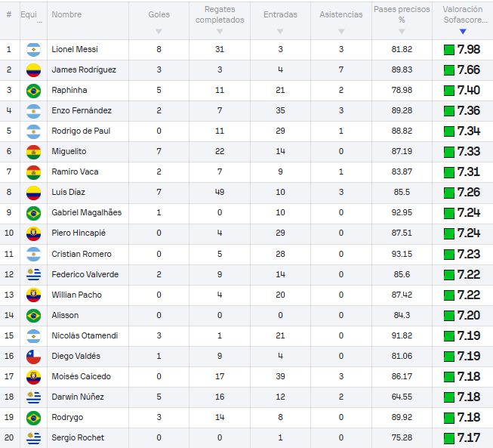The width and height of the screenshot is (493, 448).
Task: Open Darwin Núñez player link
Action: coord(78,397)
